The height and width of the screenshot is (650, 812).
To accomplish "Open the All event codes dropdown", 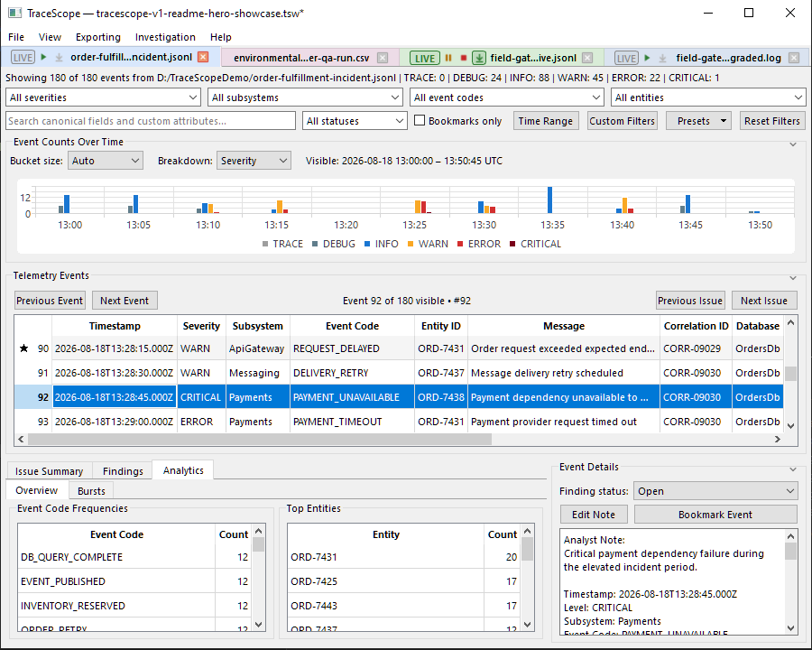I will tap(506, 97).
